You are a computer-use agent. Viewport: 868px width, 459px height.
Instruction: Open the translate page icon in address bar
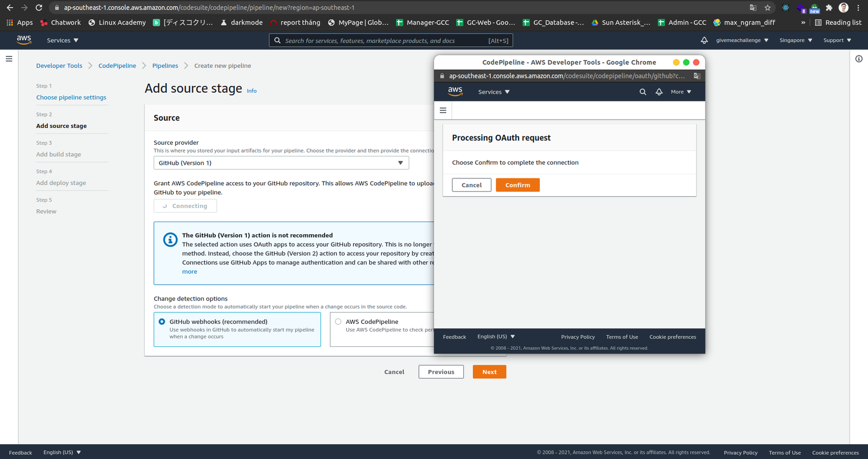point(753,8)
